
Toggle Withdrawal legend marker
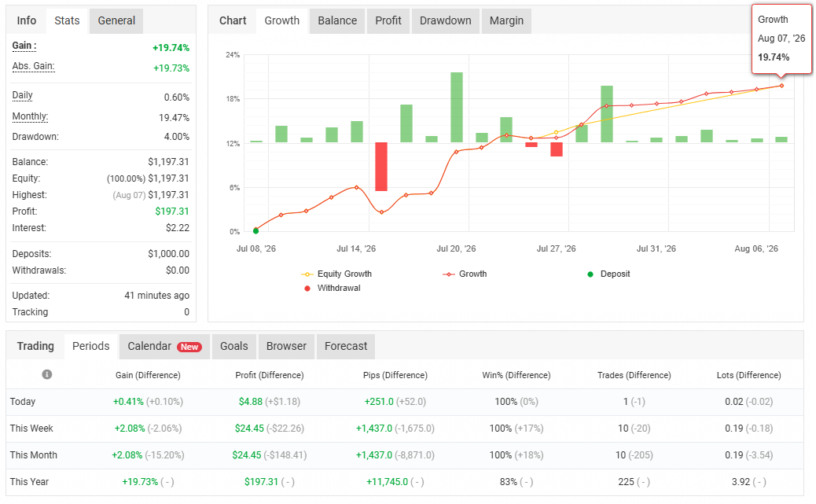pos(332,288)
